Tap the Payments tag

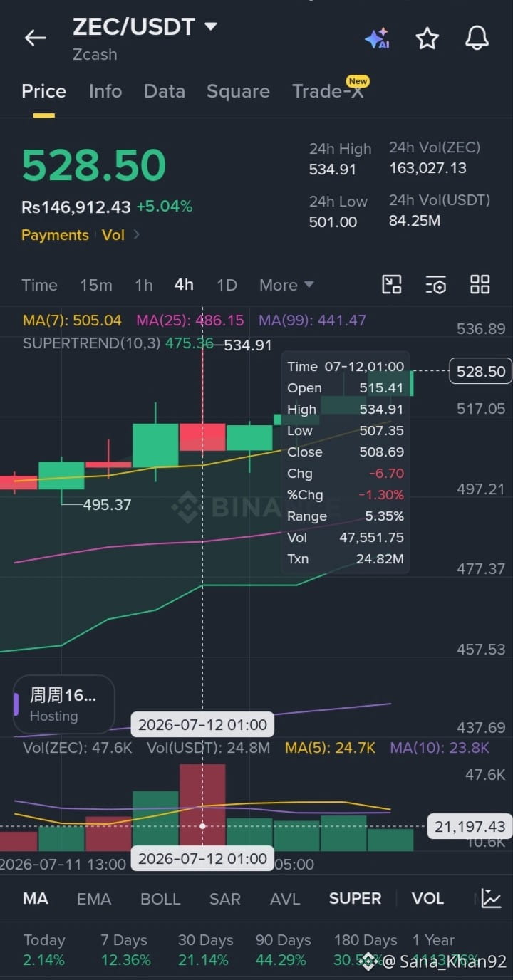55,235
